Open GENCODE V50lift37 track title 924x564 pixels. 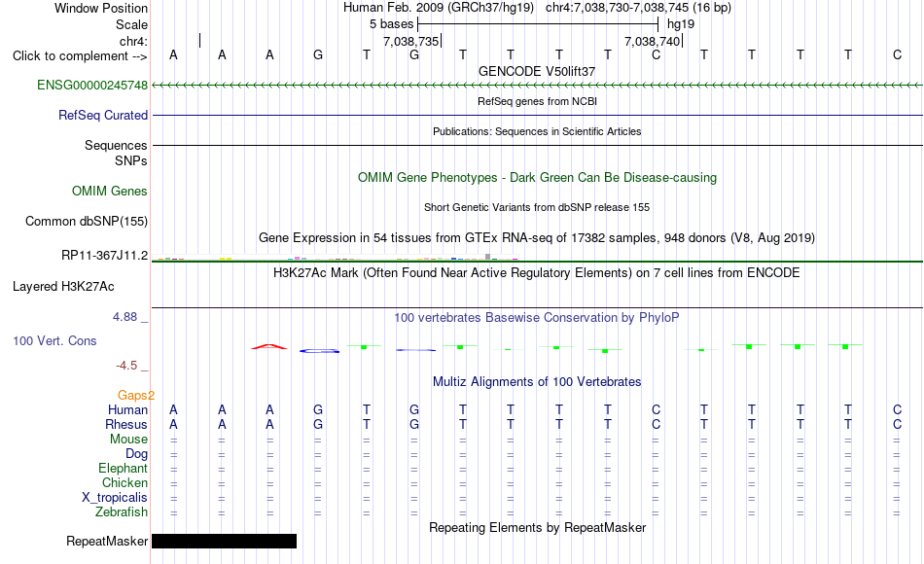(537, 71)
